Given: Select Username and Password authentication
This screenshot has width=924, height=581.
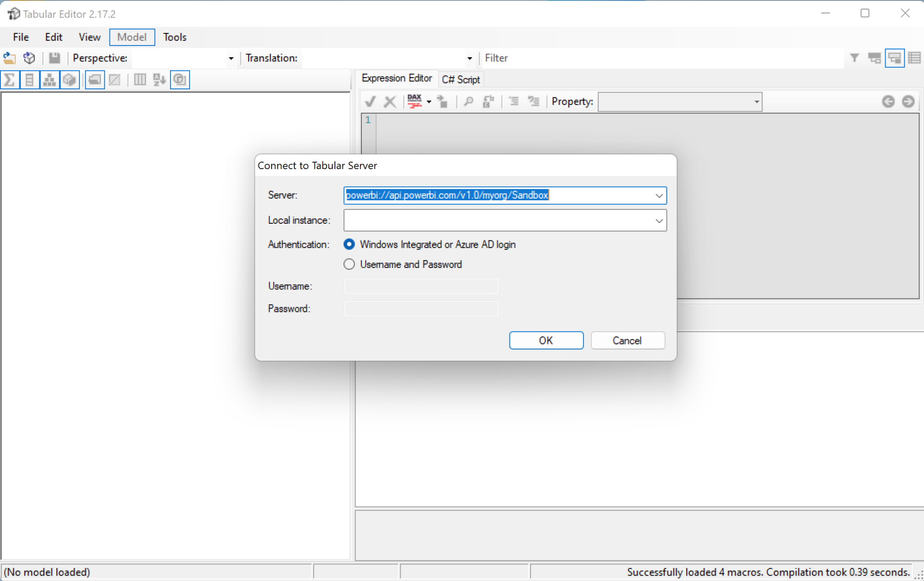Looking at the screenshot, I should click(349, 264).
